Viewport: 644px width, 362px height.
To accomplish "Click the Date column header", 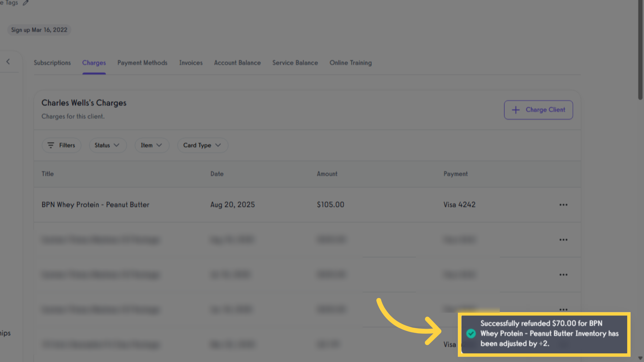I will (x=217, y=174).
